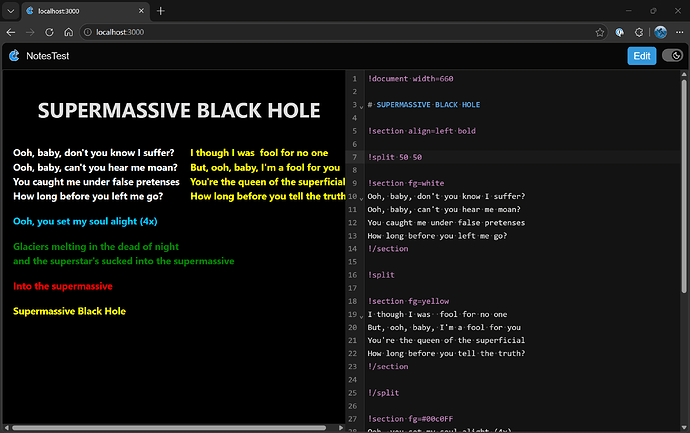Viewport: 690px width, 433px height.
Task: Restore down the browser window
Action: [653, 11]
